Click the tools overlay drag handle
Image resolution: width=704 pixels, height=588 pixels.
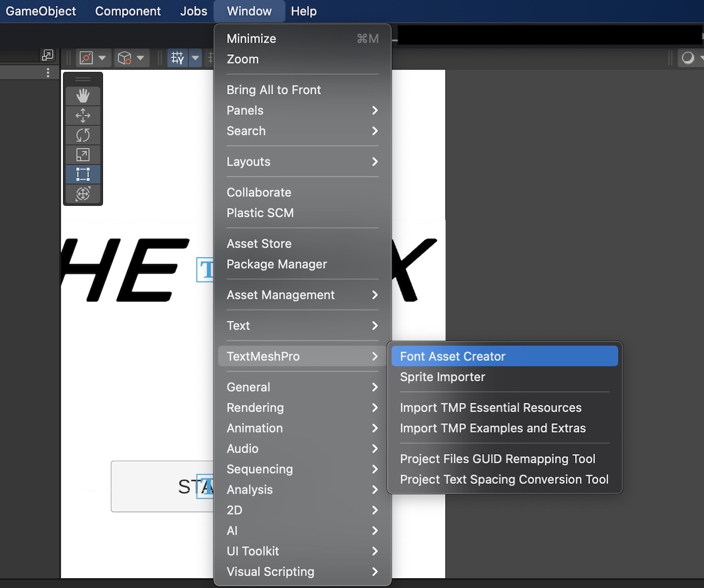click(83, 79)
